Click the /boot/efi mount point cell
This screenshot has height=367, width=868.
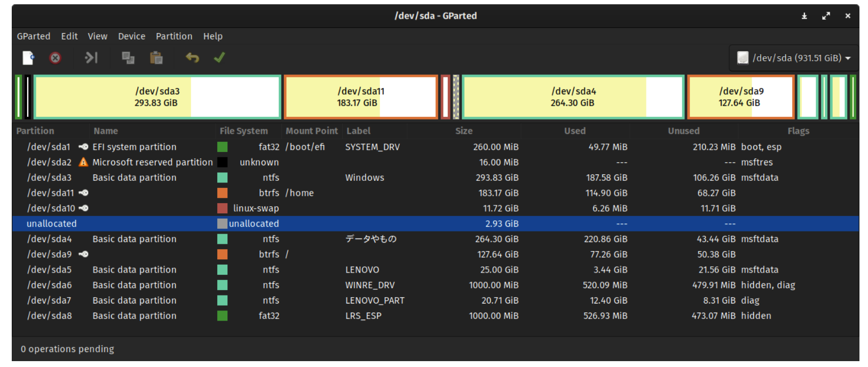(305, 147)
